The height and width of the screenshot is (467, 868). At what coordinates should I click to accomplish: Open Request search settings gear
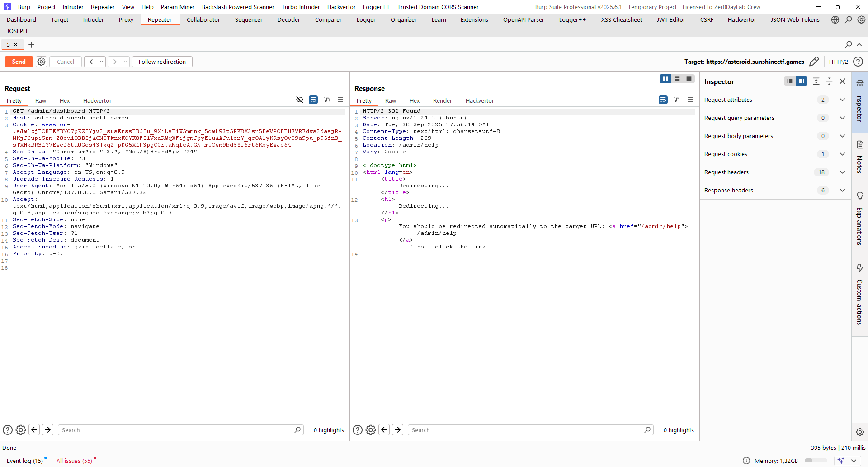pos(21,430)
